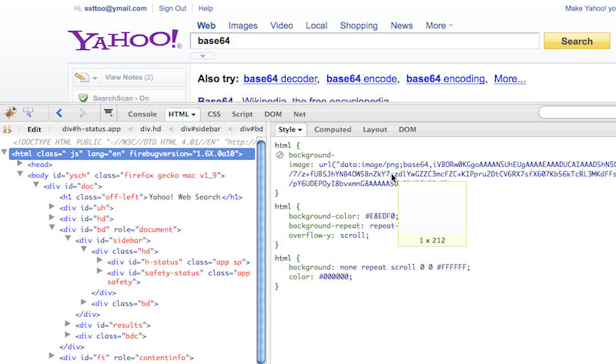Image resolution: width=616 pixels, height=364 pixels.
Task: Toggle the disabled background-image property icon
Action: [280, 155]
